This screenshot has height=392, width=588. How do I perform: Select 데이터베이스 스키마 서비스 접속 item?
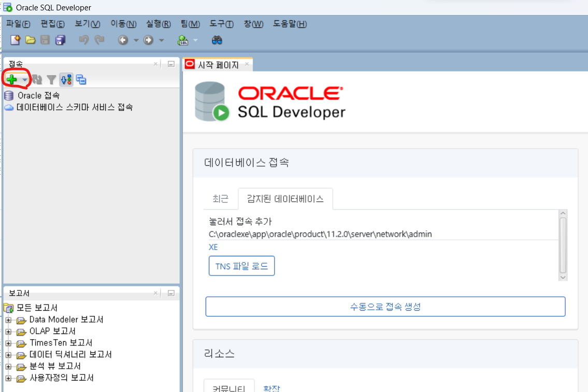pyautogui.click(x=75, y=108)
